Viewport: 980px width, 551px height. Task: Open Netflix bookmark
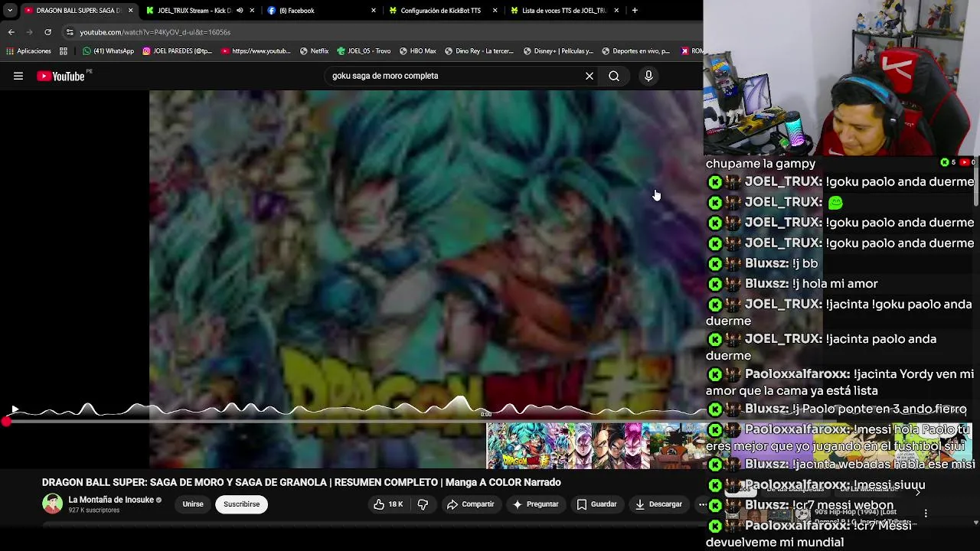(315, 51)
